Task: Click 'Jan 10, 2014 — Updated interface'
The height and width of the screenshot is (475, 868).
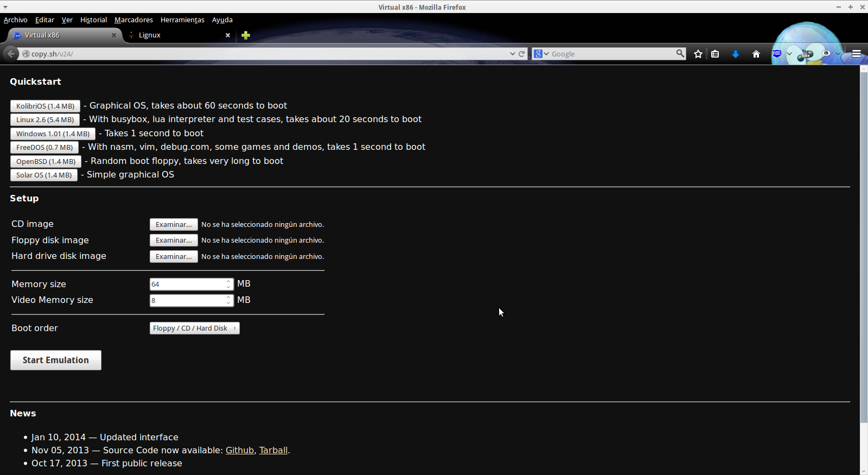Action: click(x=105, y=438)
